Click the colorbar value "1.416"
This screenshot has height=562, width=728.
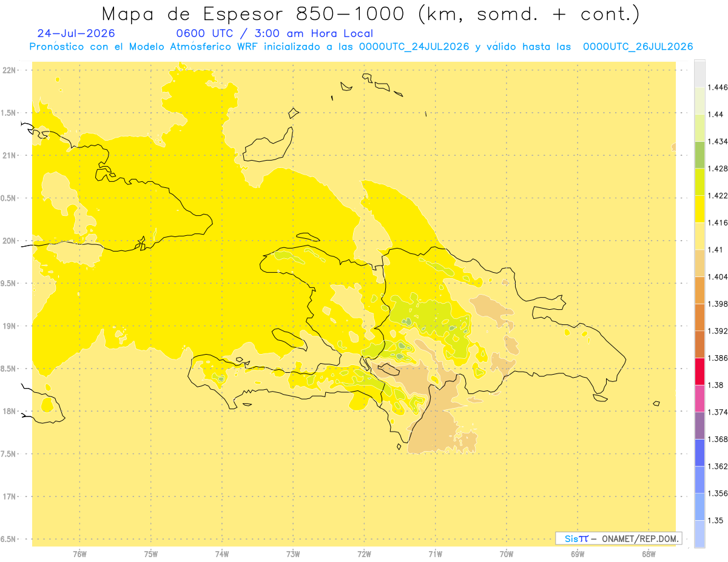(718, 222)
